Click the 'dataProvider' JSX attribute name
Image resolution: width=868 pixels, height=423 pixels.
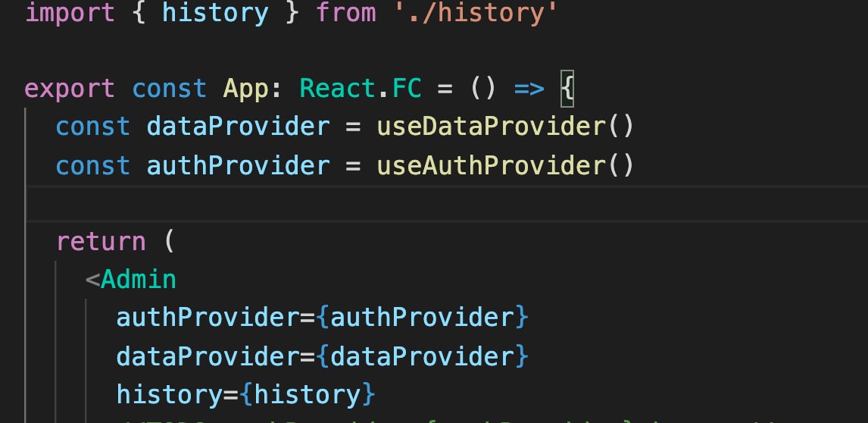click(x=208, y=356)
